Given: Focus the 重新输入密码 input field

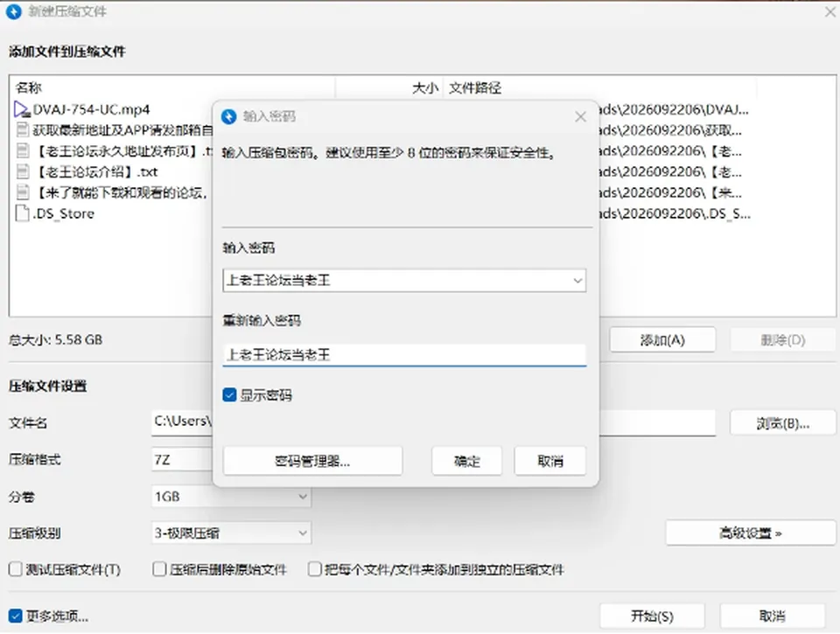Looking at the screenshot, I should click(x=404, y=354).
